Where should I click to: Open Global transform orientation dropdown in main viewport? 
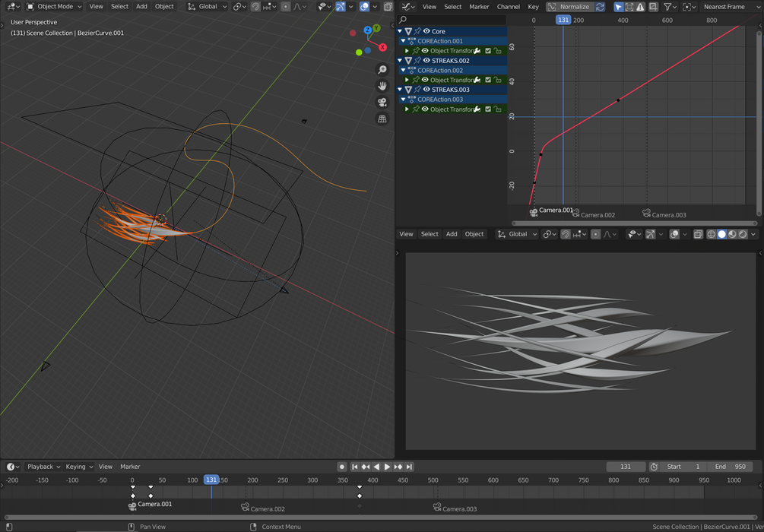tap(208, 6)
